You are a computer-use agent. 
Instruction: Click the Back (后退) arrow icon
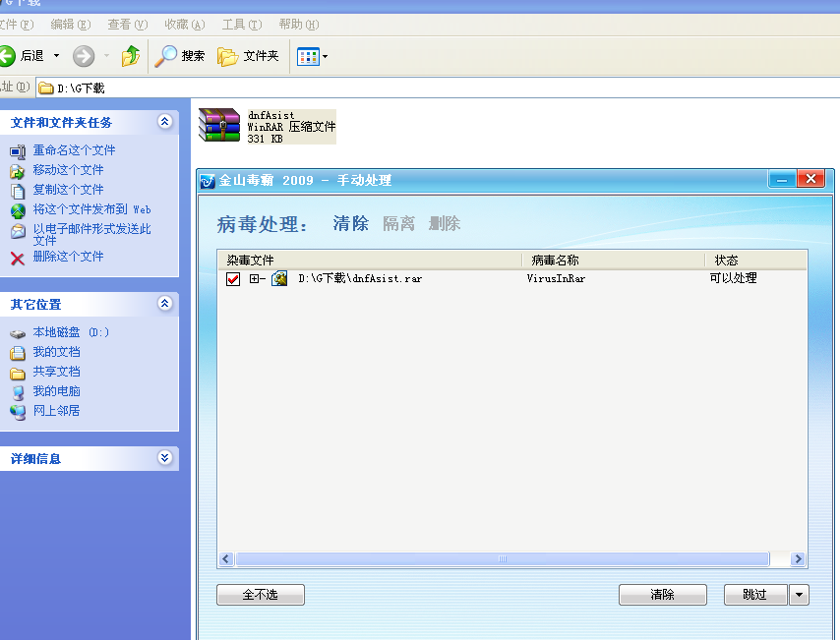tap(7, 56)
